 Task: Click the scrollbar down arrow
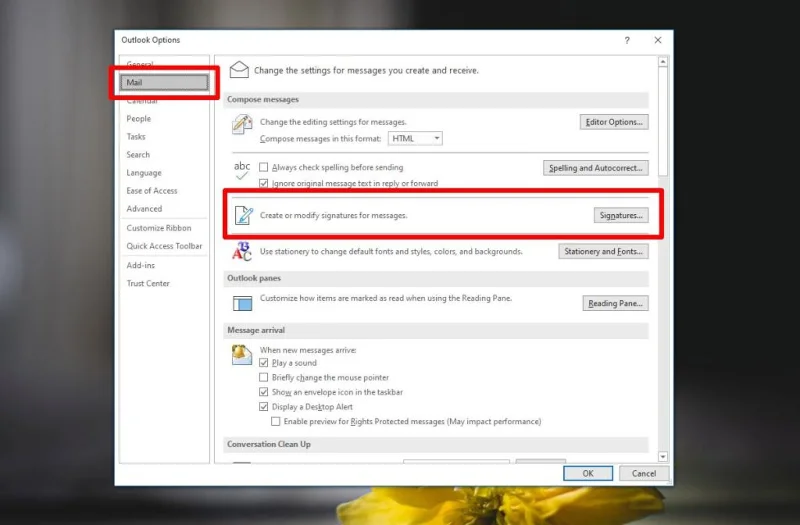pos(663,457)
